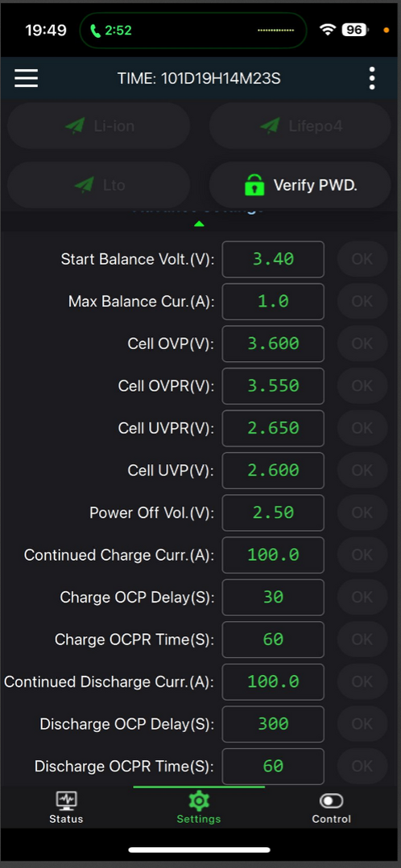Tap the Power Off Vol. field
This screenshot has width=401, height=868.
(x=273, y=512)
